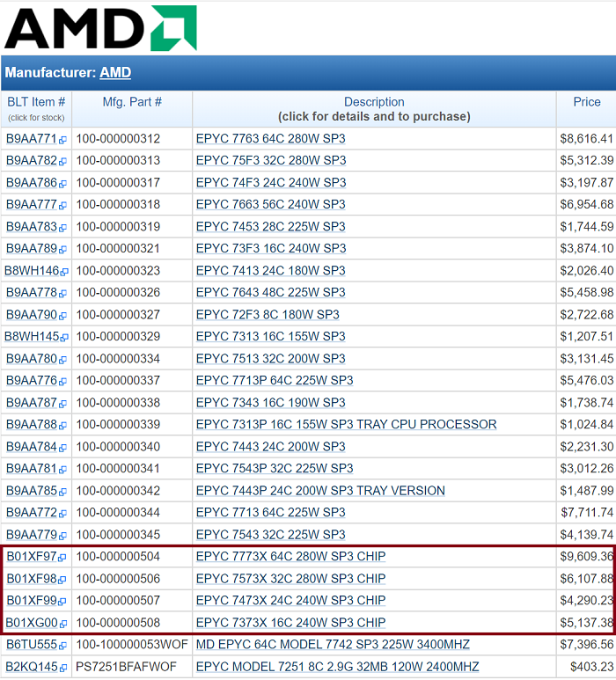This screenshot has height=680, width=616.
Task: Click the BLT Item # column header
Action: [36, 102]
